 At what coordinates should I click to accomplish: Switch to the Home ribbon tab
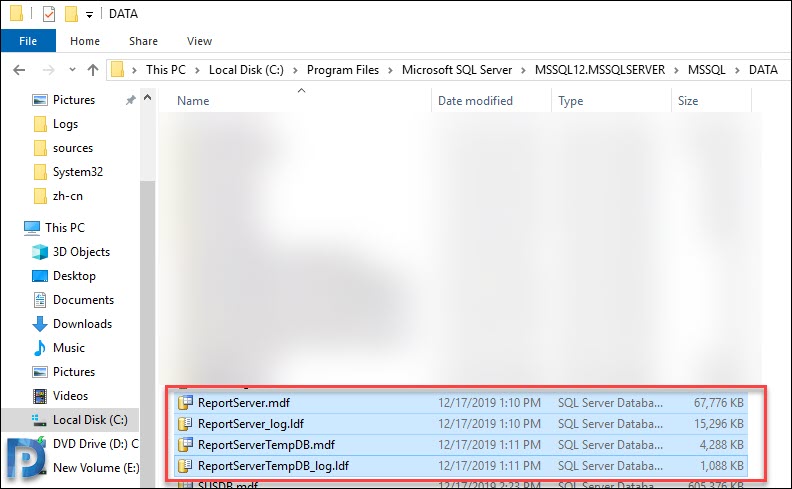coord(85,41)
